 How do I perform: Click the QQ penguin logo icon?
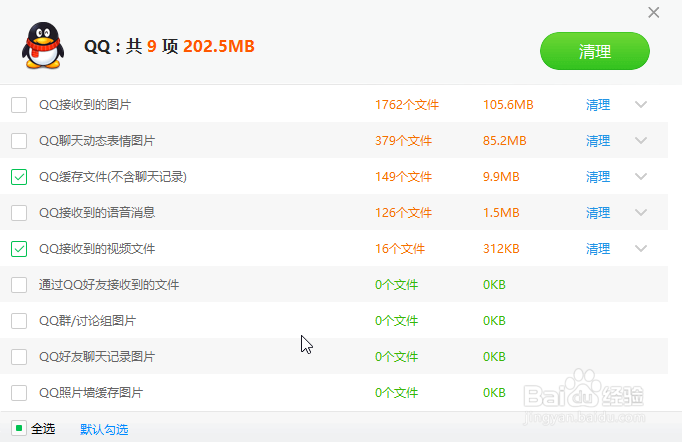pyautogui.click(x=43, y=46)
